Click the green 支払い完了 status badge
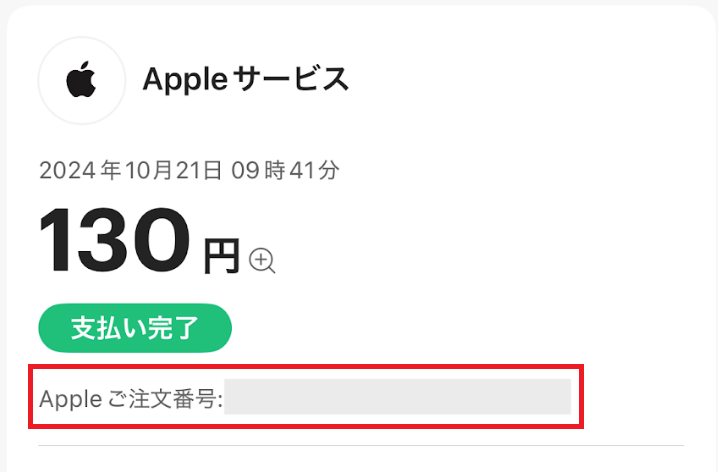The width and height of the screenshot is (718, 472). [135, 328]
